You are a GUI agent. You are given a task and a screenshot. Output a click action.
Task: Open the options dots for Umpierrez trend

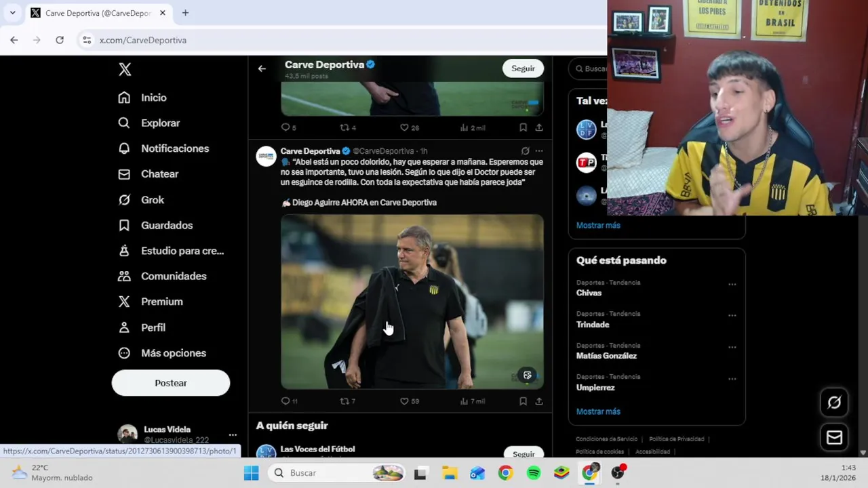732,379
